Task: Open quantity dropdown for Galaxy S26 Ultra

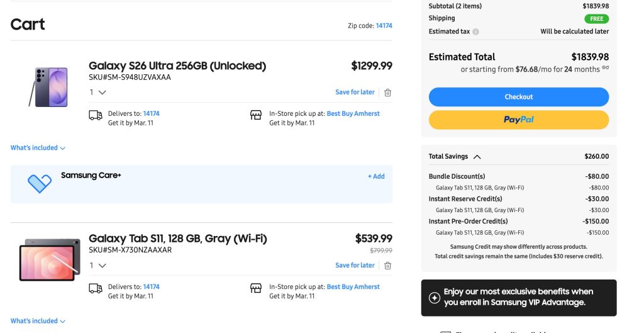Action: pyautogui.click(x=98, y=93)
